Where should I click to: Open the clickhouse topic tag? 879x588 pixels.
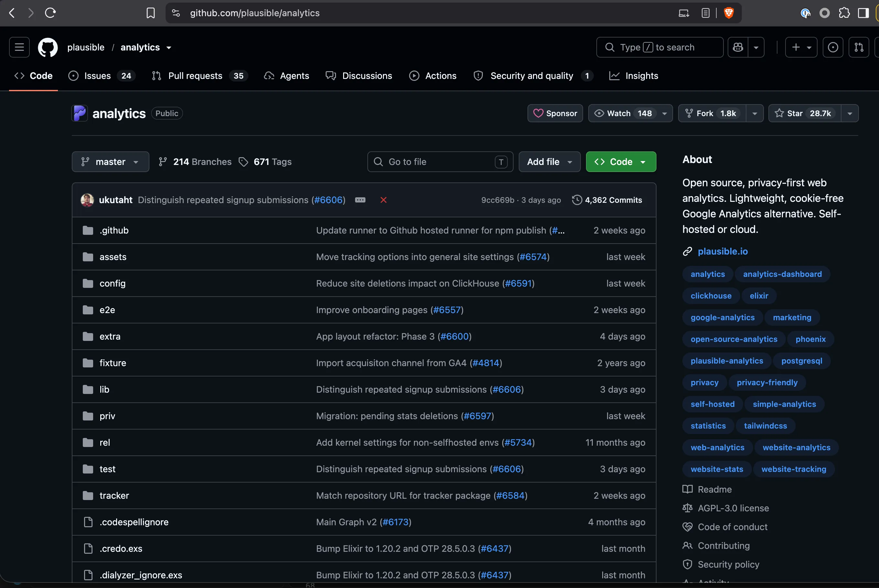711,296
